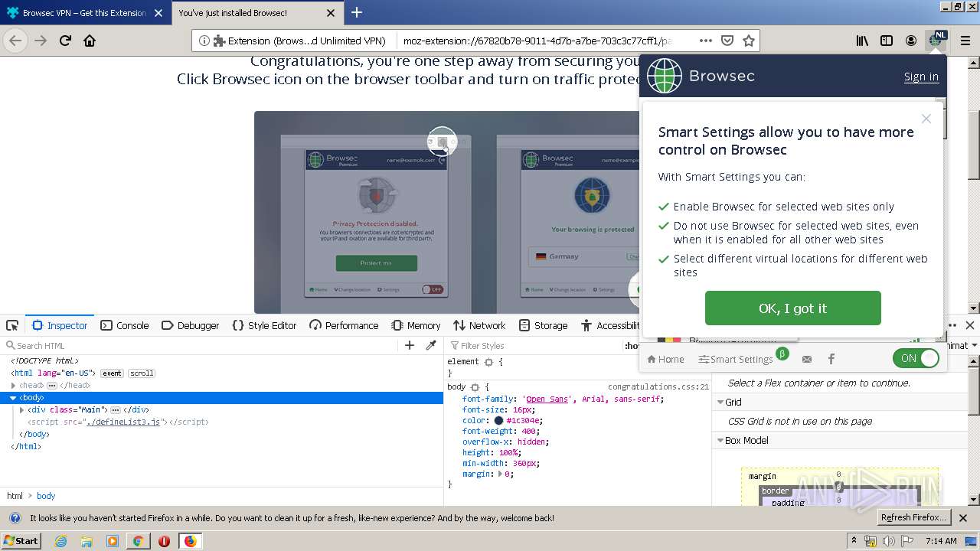
Task: Switch to Console tab
Action: click(125, 325)
